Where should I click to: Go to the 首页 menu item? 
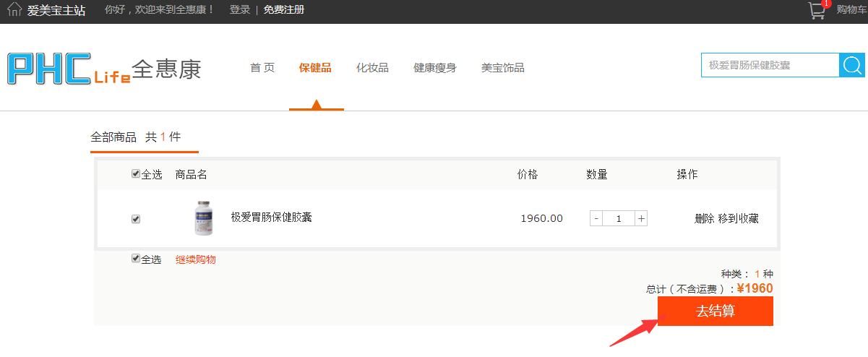point(262,68)
